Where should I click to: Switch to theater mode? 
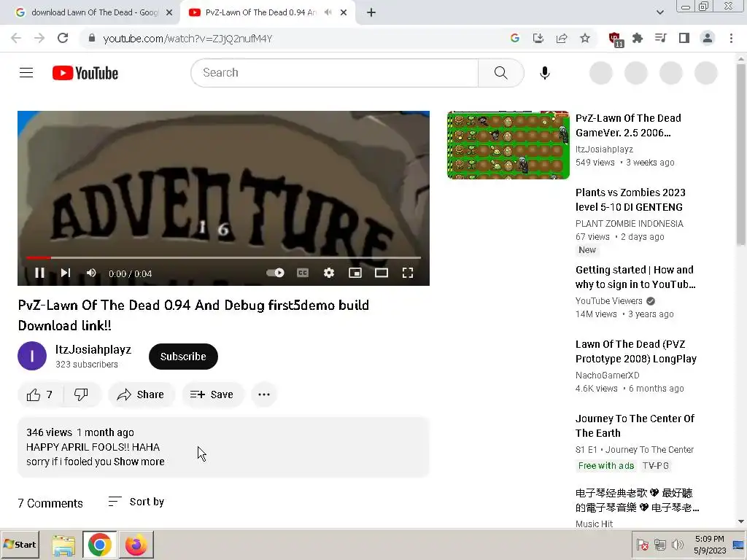(x=381, y=273)
